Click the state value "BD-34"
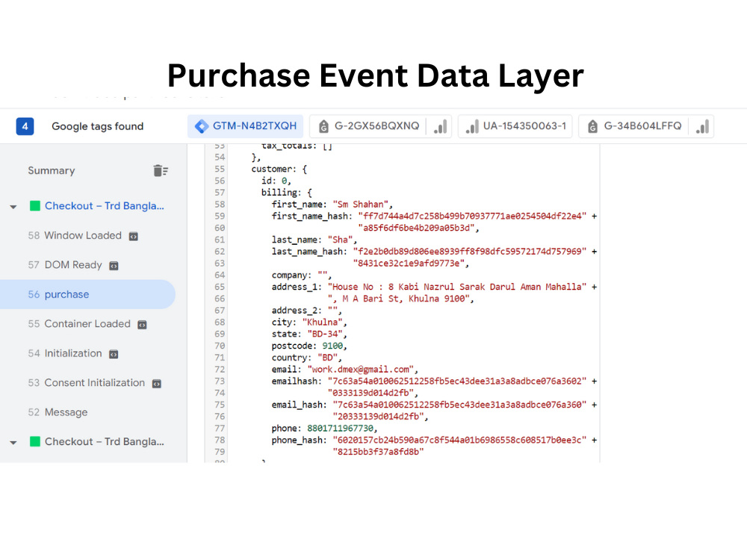 point(325,334)
